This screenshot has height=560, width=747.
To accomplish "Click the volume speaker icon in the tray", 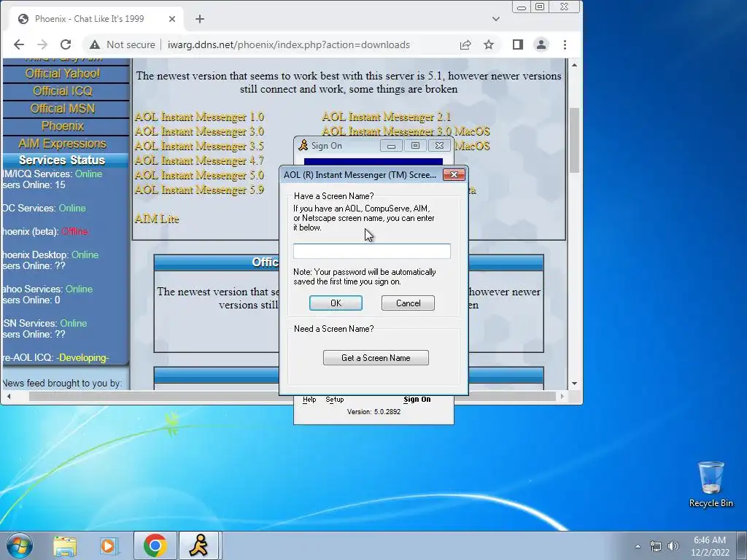I will pos(673,546).
